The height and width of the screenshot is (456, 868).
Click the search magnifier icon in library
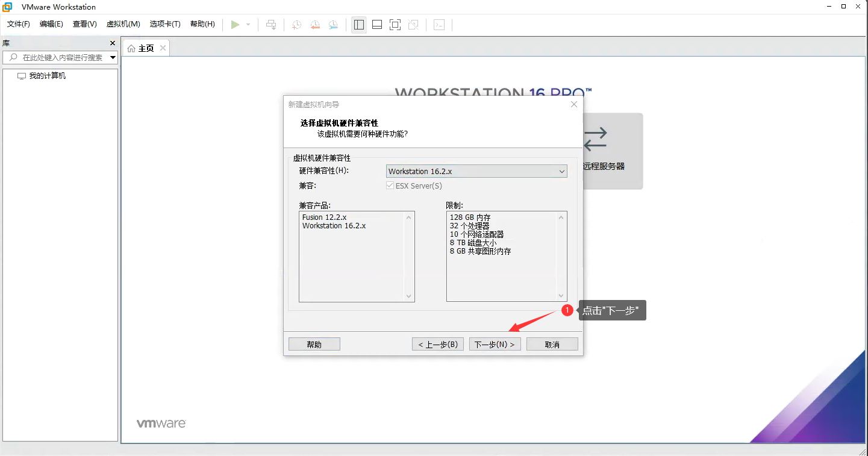point(13,57)
